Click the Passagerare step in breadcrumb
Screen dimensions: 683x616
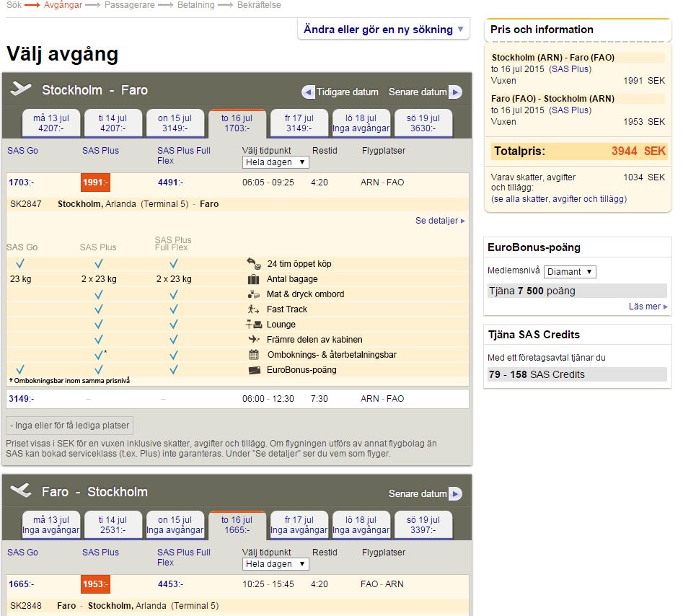[129, 5]
